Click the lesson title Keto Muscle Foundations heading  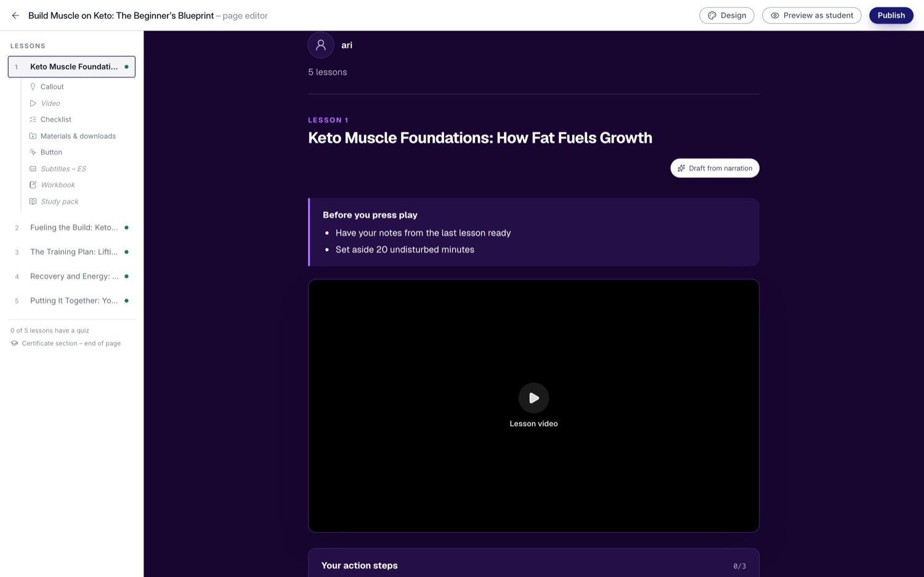pos(480,138)
